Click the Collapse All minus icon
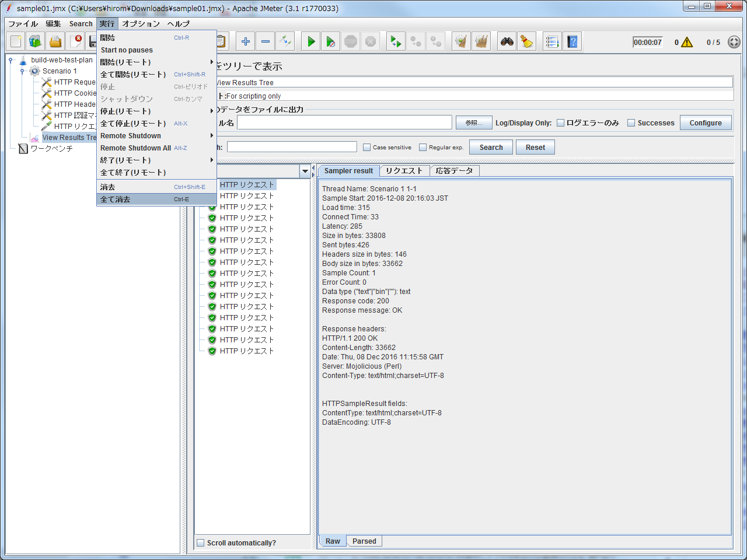 coord(266,41)
